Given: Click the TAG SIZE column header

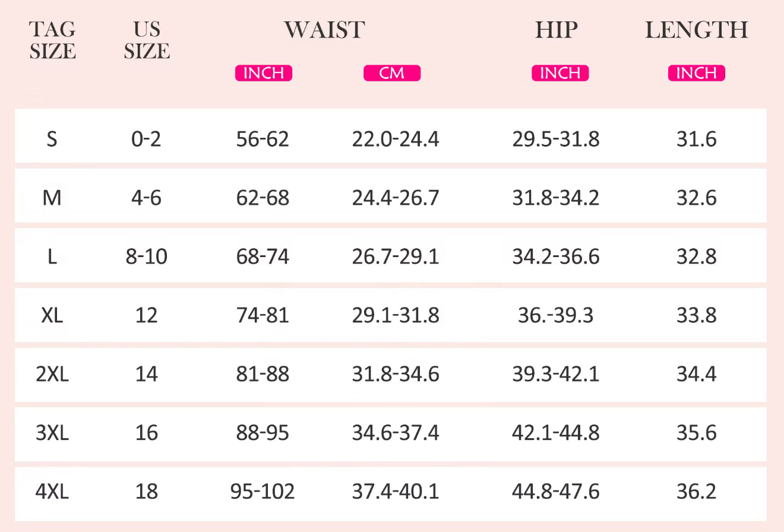Looking at the screenshot, I should tap(52, 40).
